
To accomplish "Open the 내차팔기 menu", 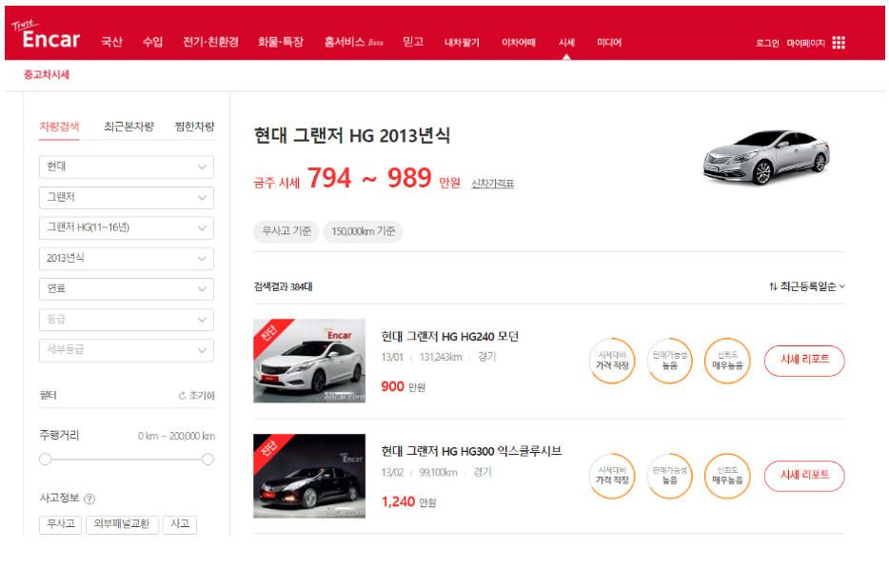I will point(462,42).
